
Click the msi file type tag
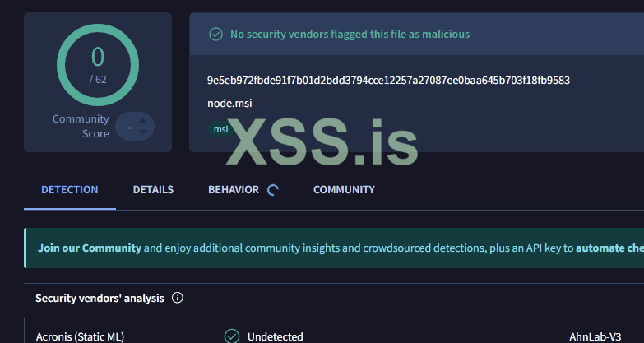pyautogui.click(x=220, y=129)
